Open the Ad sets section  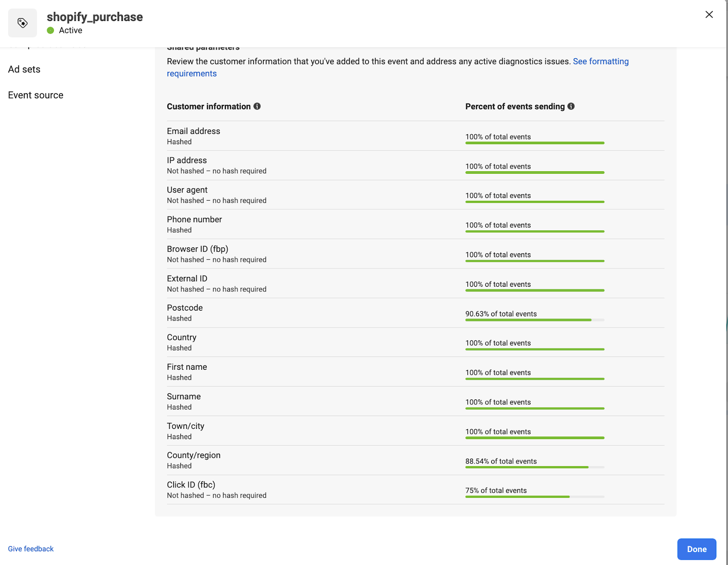(24, 69)
